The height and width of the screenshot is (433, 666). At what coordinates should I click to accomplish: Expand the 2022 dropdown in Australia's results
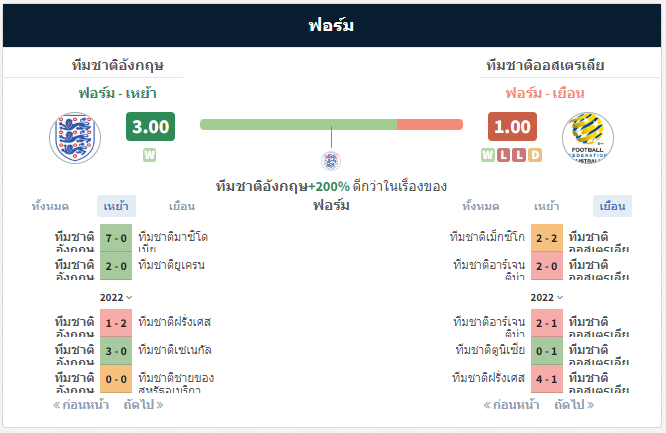[547, 297]
